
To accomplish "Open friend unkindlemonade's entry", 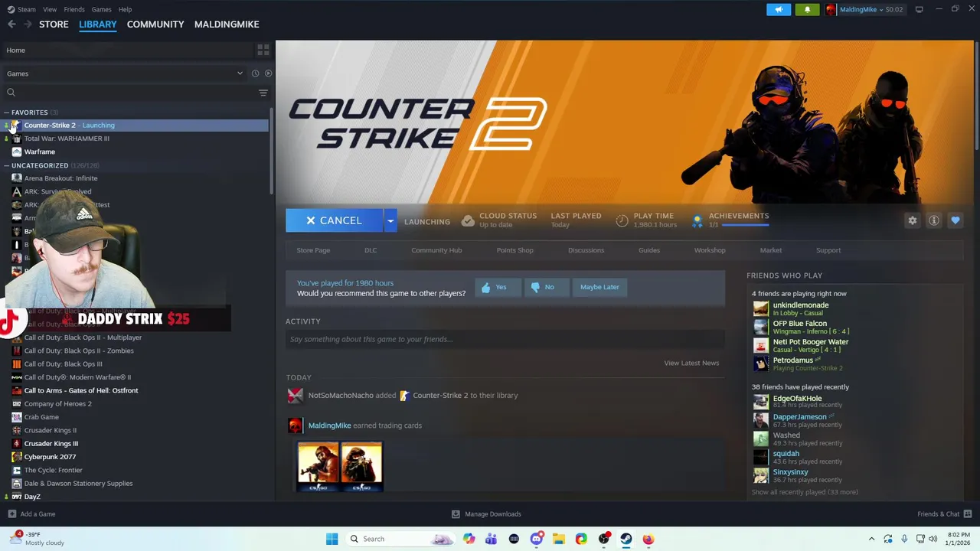I will pyautogui.click(x=800, y=308).
